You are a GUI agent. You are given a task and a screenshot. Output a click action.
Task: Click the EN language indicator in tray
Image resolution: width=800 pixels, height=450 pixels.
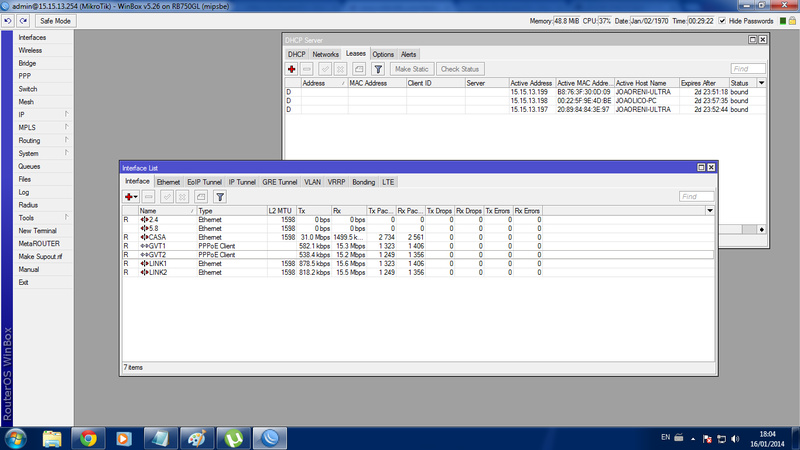click(665, 437)
